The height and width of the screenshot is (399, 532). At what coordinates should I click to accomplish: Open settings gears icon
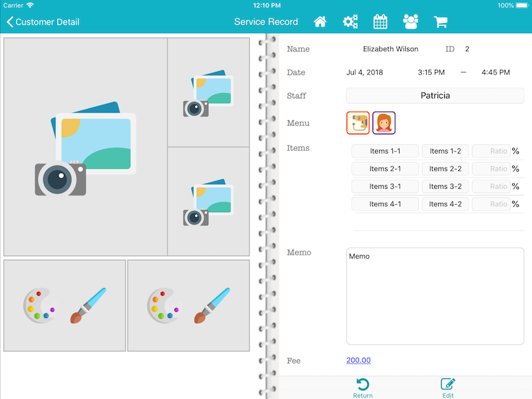pos(350,22)
